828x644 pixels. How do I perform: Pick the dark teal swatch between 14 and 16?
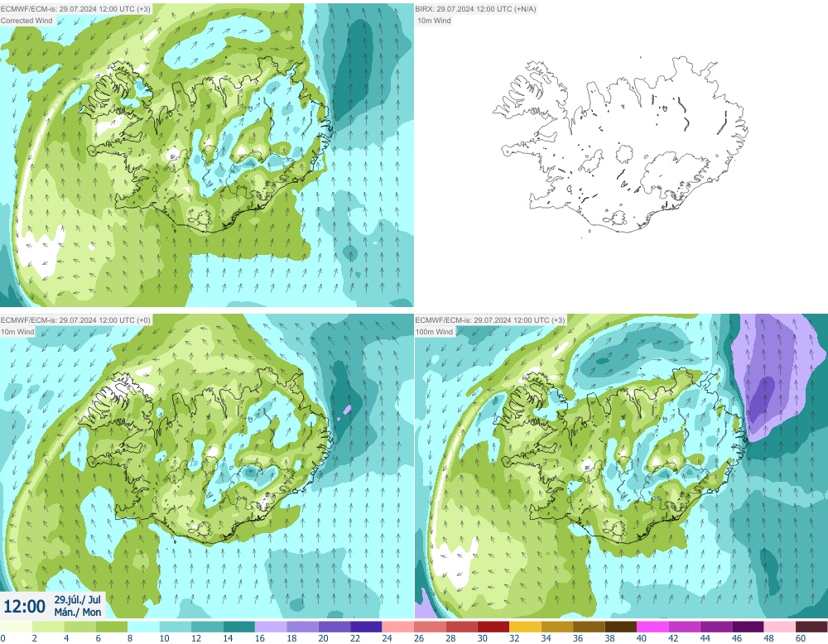pyautogui.click(x=238, y=627)
